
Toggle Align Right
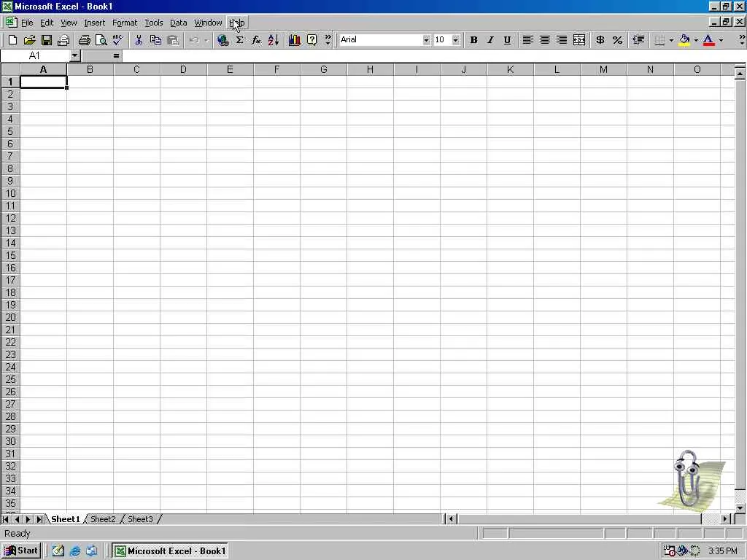[x=562, y=40]
